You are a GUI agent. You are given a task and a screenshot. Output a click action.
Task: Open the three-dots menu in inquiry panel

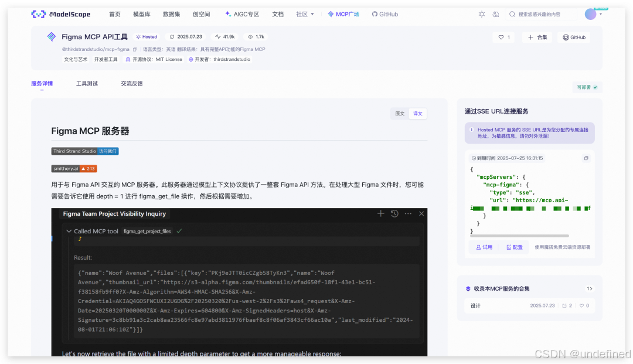(x=408, y=213)
